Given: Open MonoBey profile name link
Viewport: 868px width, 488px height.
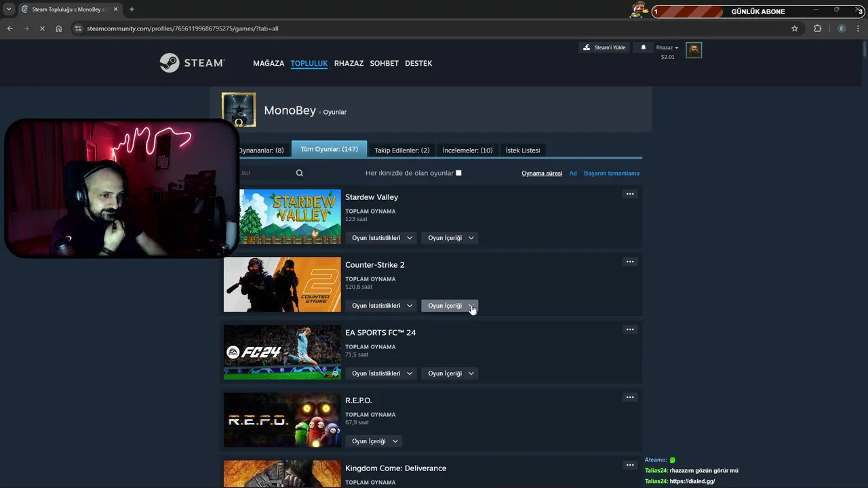Looking at the screenshot, I should pyautogui.click(x=290, y=110).
